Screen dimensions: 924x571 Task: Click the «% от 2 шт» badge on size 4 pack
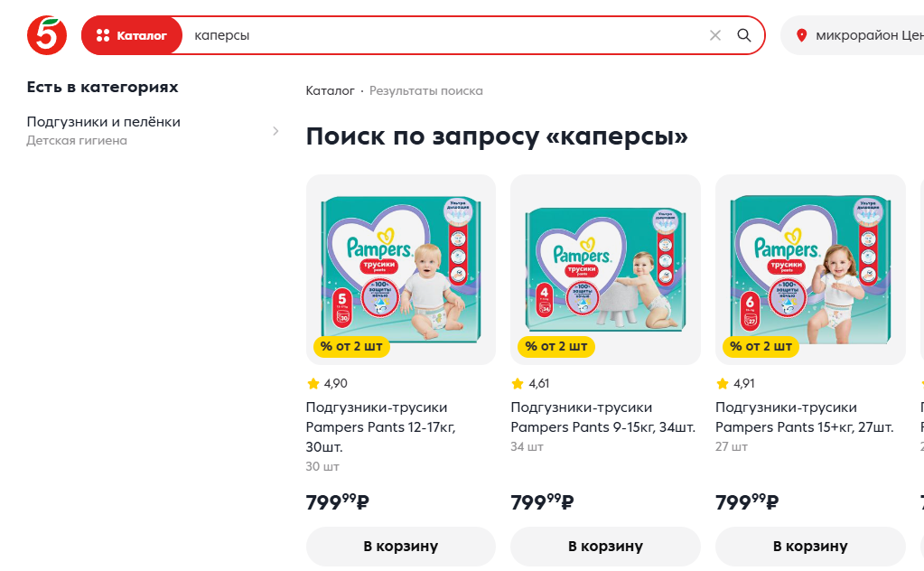555,346
